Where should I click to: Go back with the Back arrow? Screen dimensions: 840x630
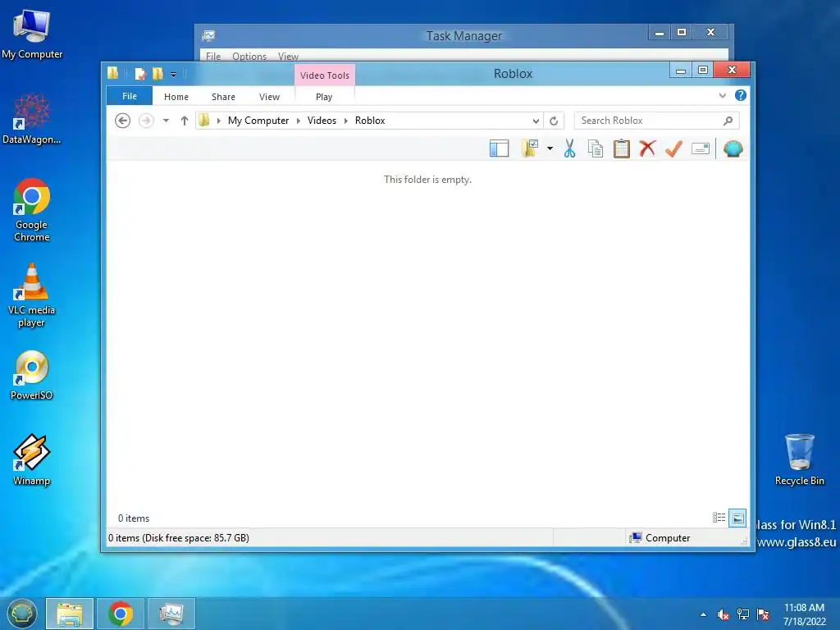point(123,121)
